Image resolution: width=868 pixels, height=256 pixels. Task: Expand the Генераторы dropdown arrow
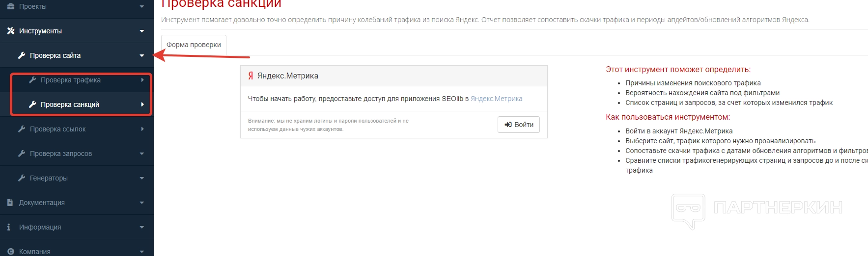[x=142, y=179]
